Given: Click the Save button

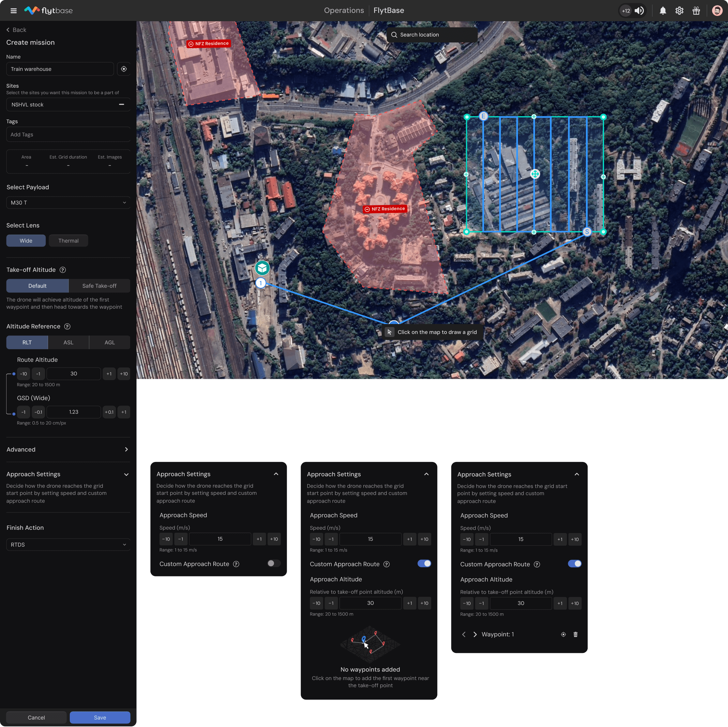Looking at the screenshot, I should coord(100,718).
